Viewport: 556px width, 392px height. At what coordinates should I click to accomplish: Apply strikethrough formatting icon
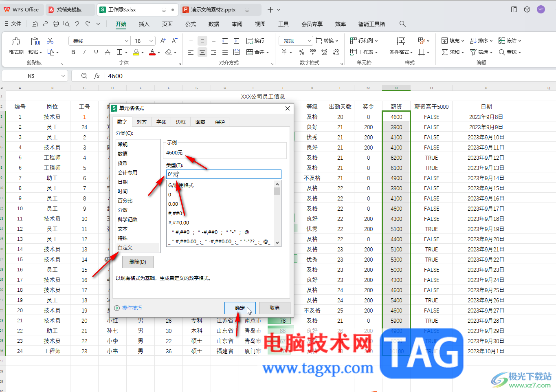coord(108,52)
